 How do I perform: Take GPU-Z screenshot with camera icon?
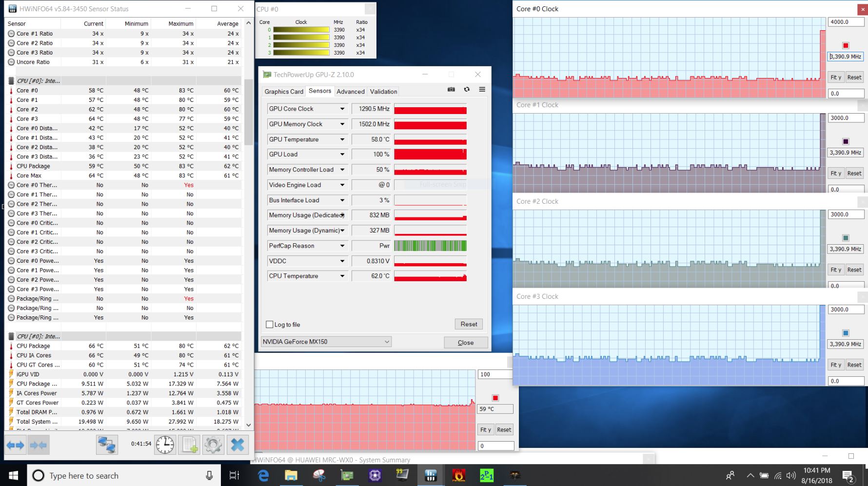[451, 89]
